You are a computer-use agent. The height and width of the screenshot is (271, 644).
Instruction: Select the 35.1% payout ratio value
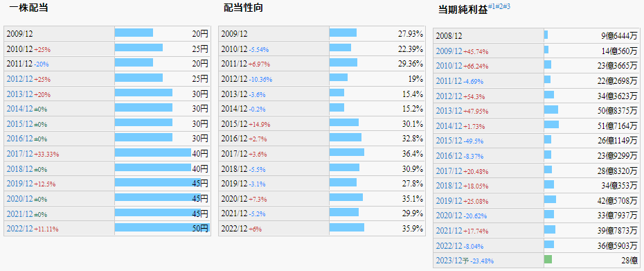coord(413,199)
